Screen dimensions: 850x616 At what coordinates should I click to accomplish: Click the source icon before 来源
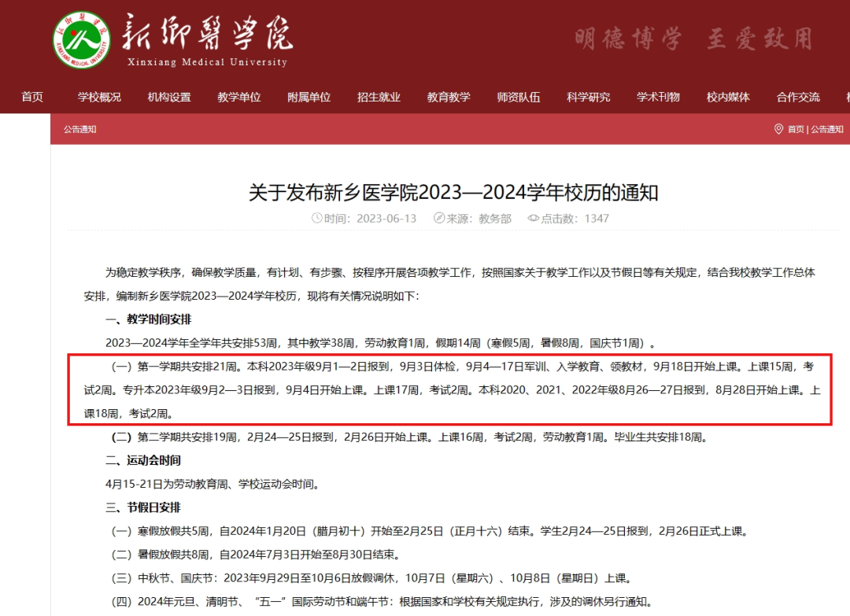[439, 219]
